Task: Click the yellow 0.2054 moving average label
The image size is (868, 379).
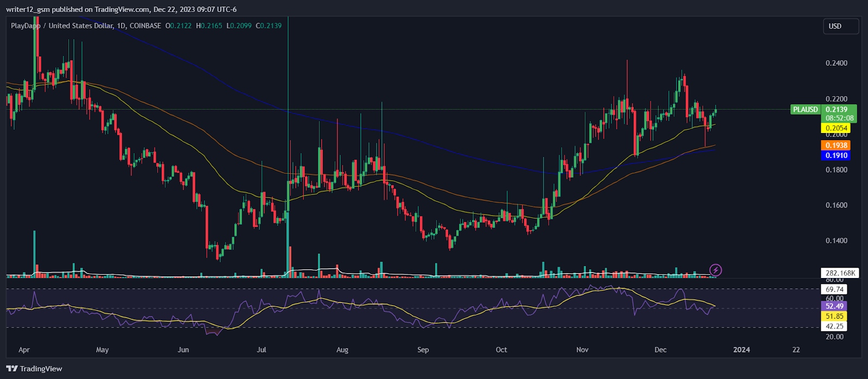Action: point(836,129)
